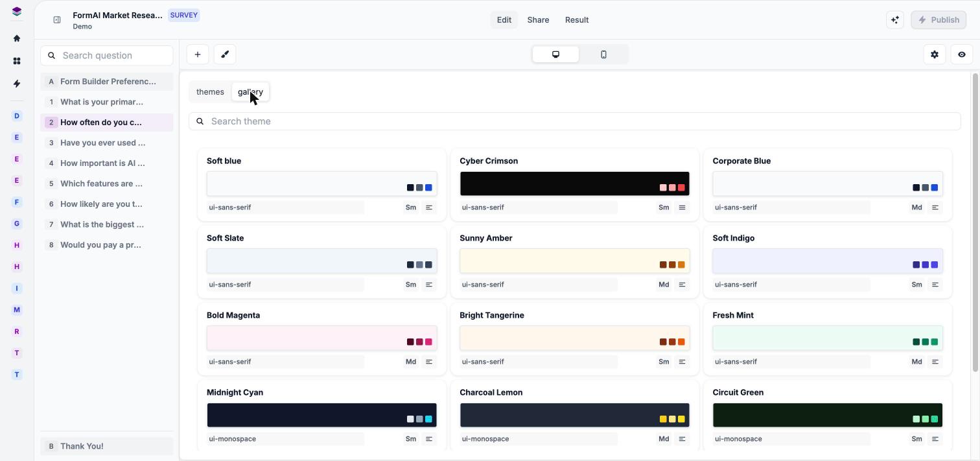
Task: Click the preview eye icon
Action: (x=962, y=54)
